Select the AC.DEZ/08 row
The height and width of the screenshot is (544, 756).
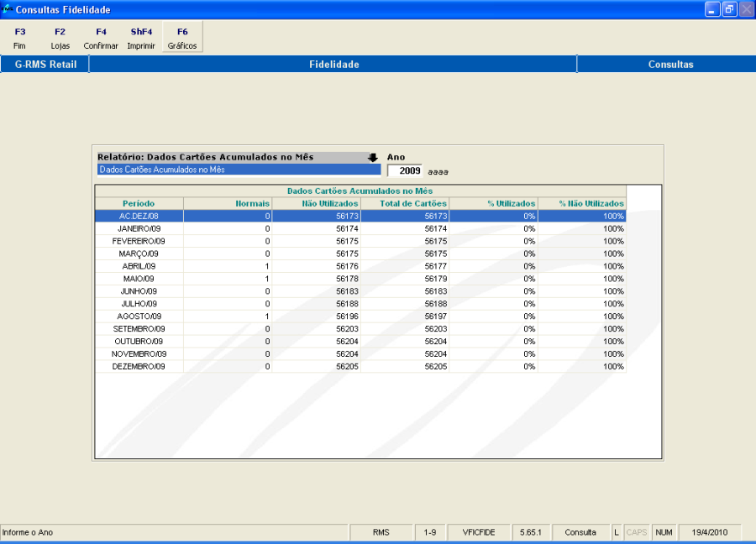tap(139, 216)
